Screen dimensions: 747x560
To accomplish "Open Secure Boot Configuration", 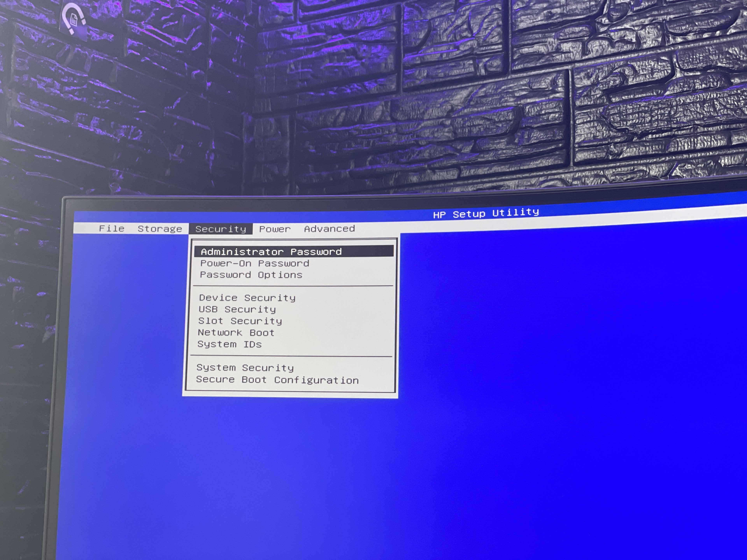I will point(277,380).
